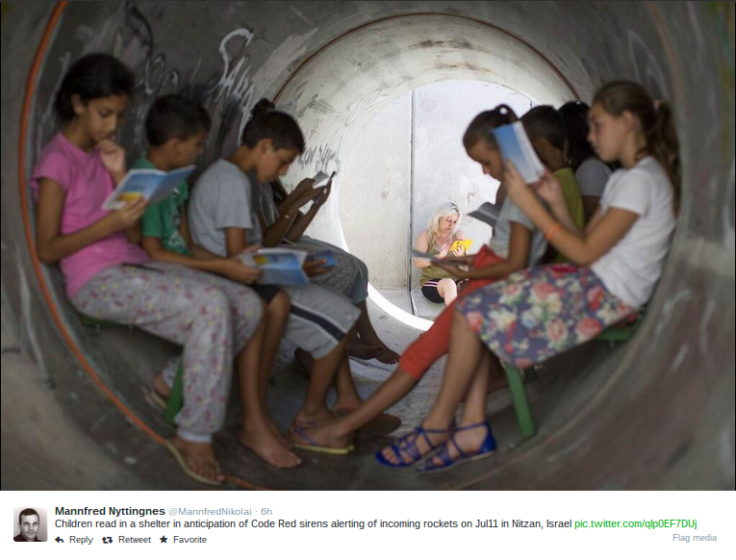Open the 6h timestamp permalink
The height and width of the screenshot is (560, 736).
pos(266,512)
